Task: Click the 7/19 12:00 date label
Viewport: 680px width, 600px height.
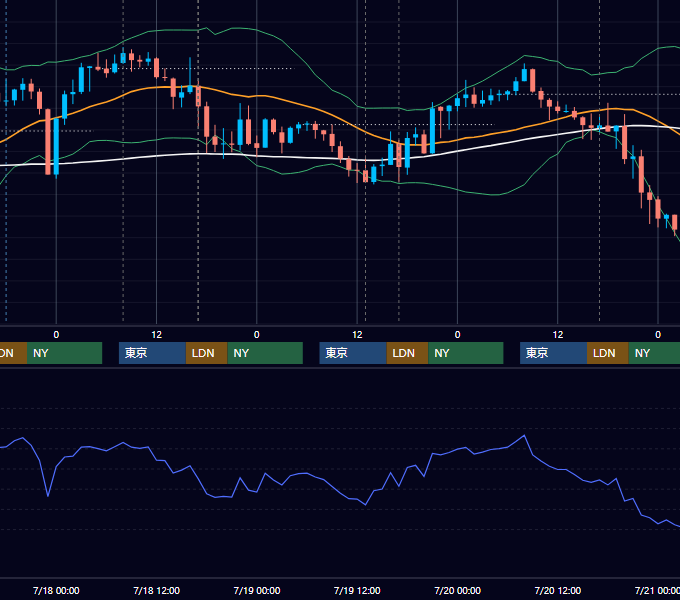Action: pyautogui.click(x=357, y=590)
